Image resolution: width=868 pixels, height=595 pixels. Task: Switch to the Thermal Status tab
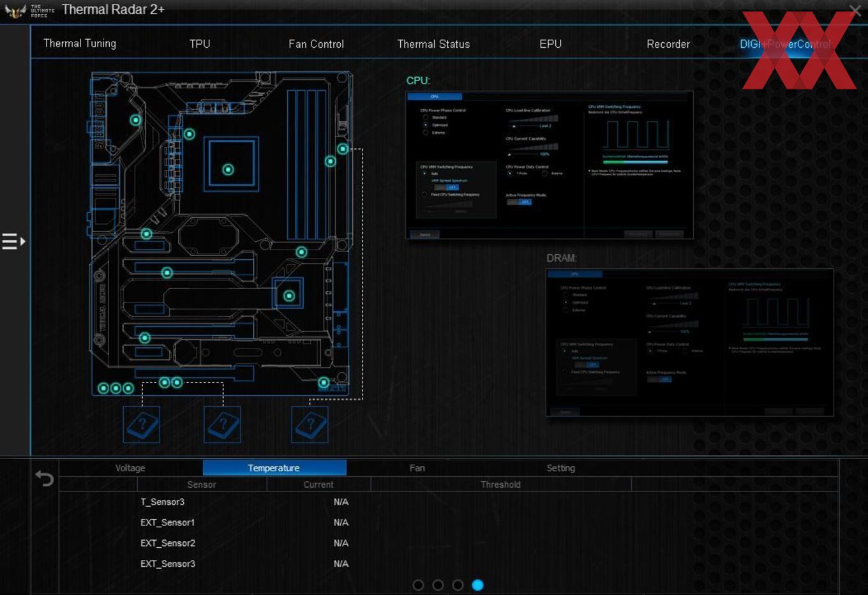click(x=433, y=44)
